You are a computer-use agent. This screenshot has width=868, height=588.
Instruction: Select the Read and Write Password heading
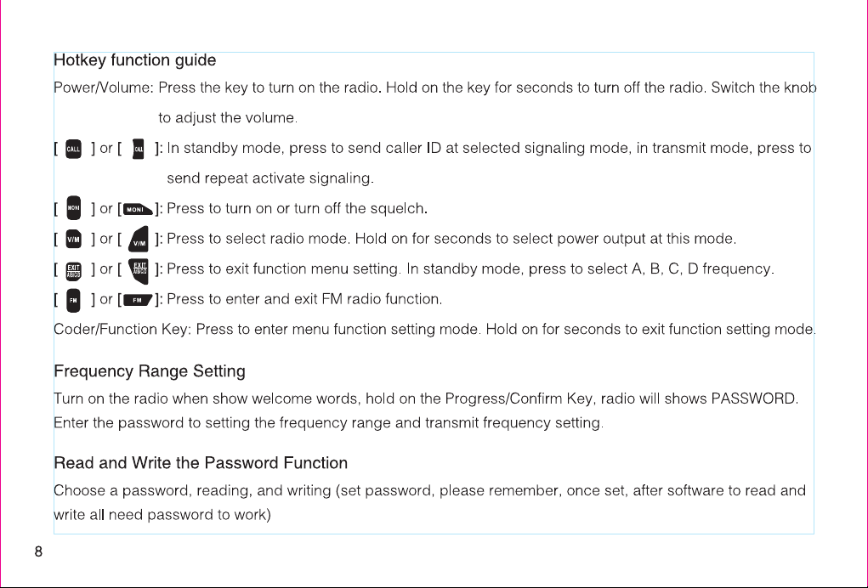point(201,462)
